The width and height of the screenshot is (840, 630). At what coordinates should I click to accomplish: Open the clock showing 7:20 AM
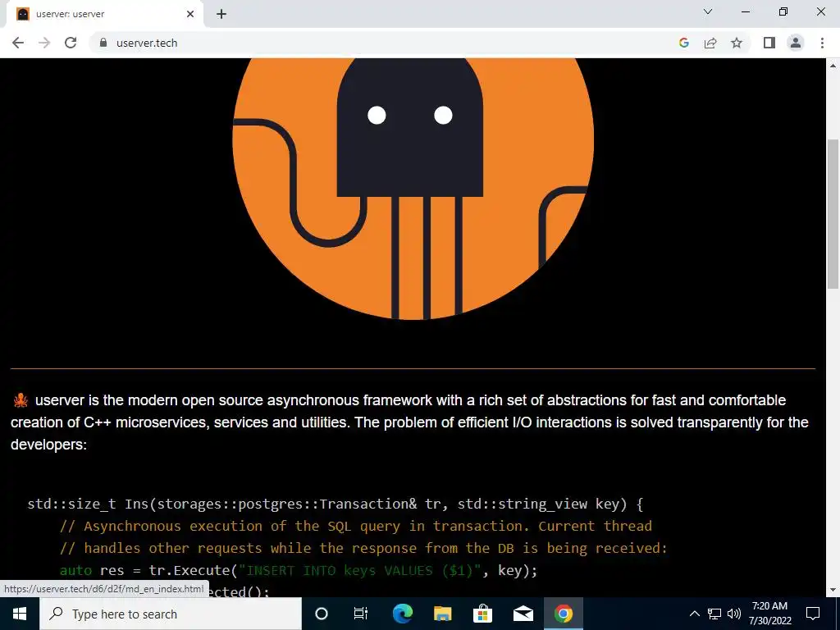coord(769,614)
